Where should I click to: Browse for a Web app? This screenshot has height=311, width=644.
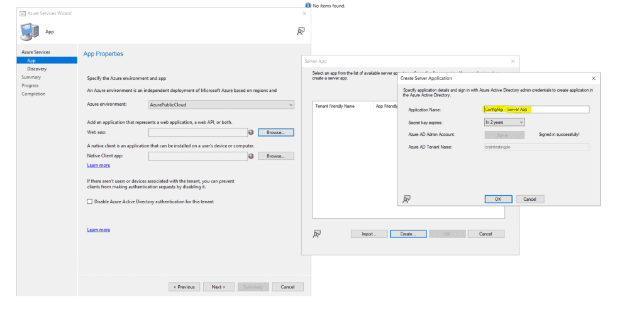(276, 132)
